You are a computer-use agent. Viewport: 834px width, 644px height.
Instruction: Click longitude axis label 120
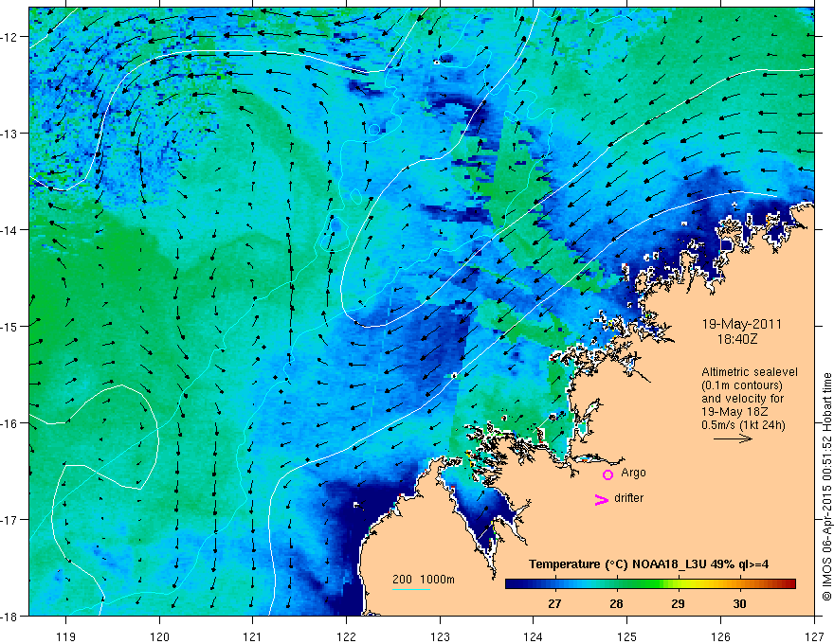(x=159, y=636)
